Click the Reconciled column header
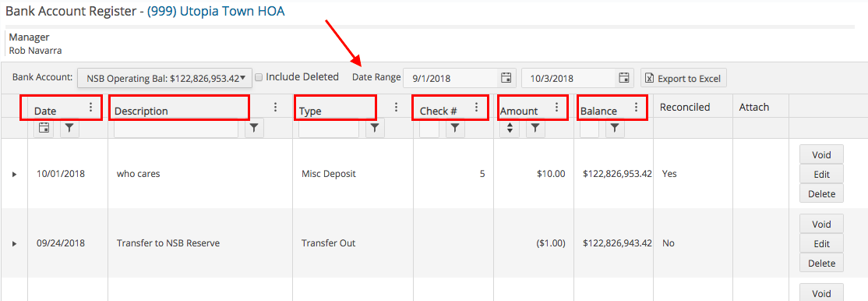 pyautogui.click(x=685, y=108)
